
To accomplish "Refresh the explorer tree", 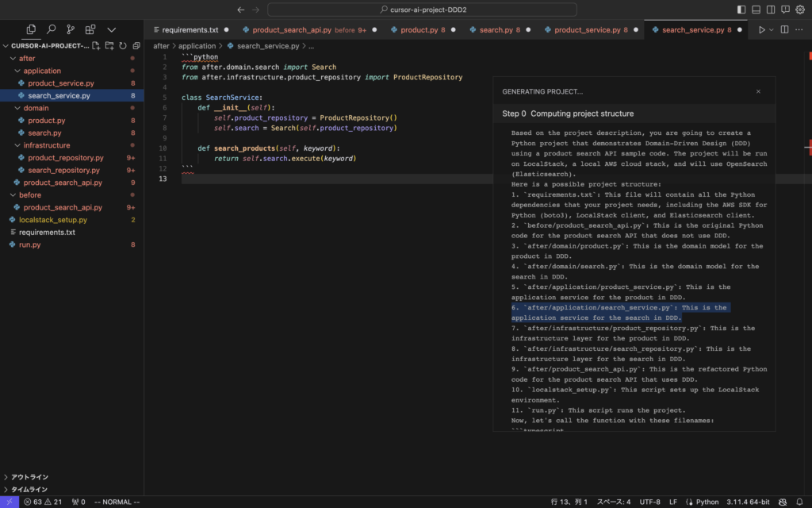I will (123, 45).
